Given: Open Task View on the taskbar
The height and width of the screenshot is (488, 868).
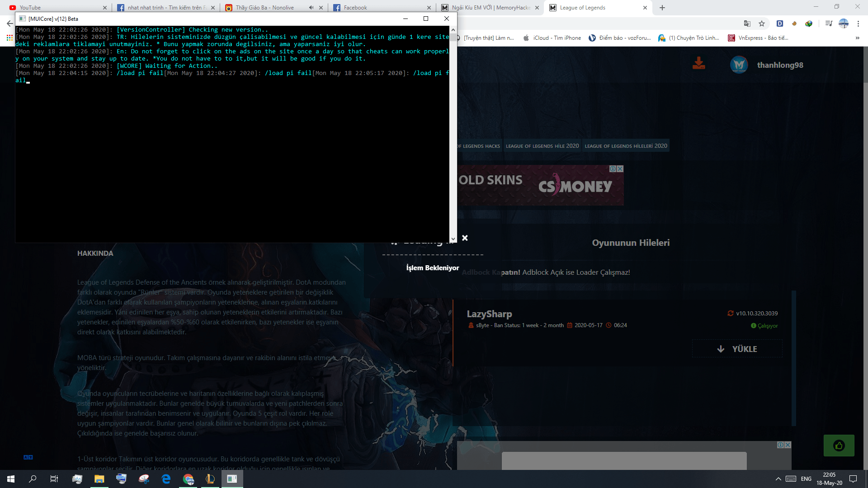Looking at the screenshot, I should coord(54,479).
